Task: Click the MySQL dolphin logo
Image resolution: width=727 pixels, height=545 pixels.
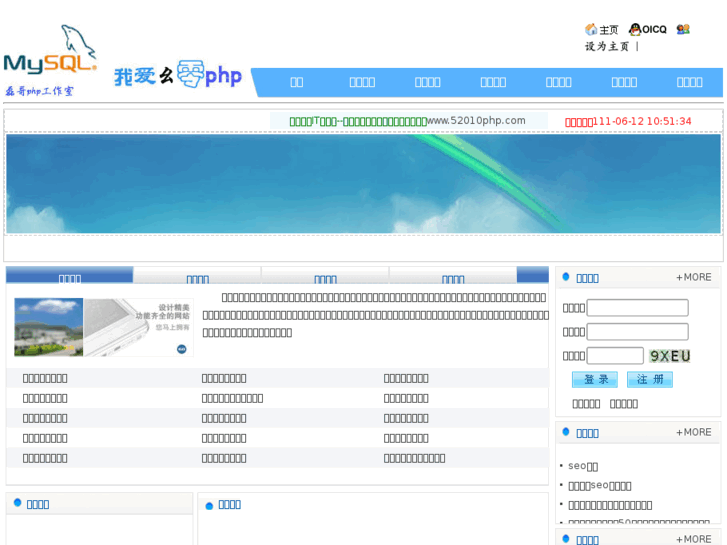Action: pos(50,49)
